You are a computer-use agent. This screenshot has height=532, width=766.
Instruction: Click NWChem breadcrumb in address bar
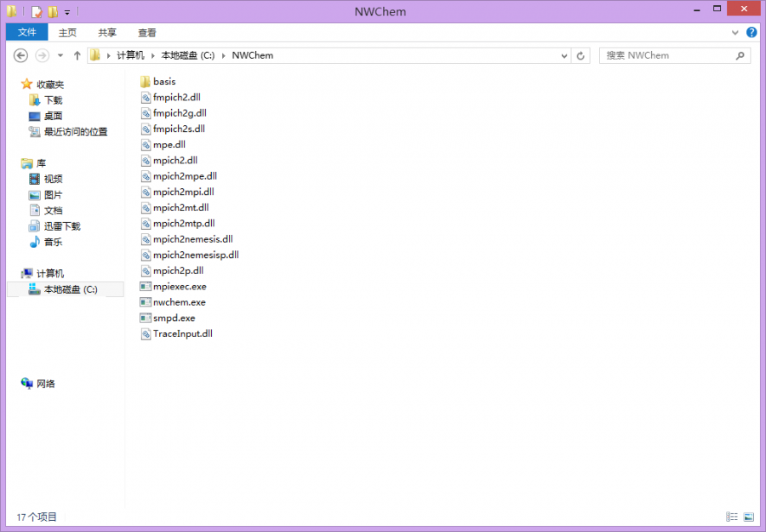253,55
